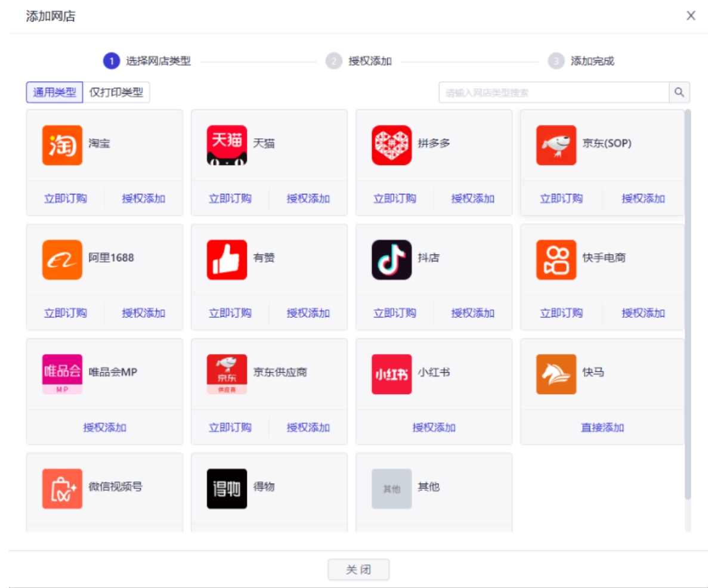Viewport: 708px width, 588px height.
Task: Click 授权添加 under 京东(SOP)
Action: 643,198
